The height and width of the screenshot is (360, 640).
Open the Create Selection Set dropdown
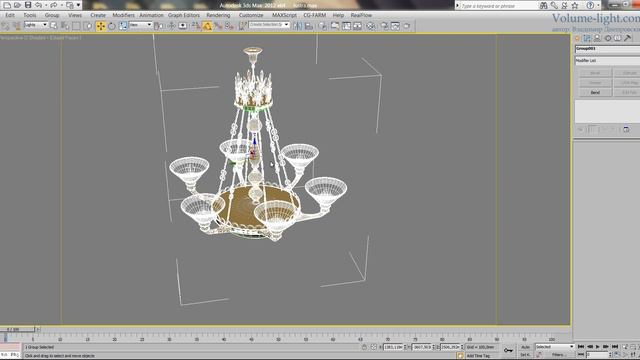[x=269, y=25]
